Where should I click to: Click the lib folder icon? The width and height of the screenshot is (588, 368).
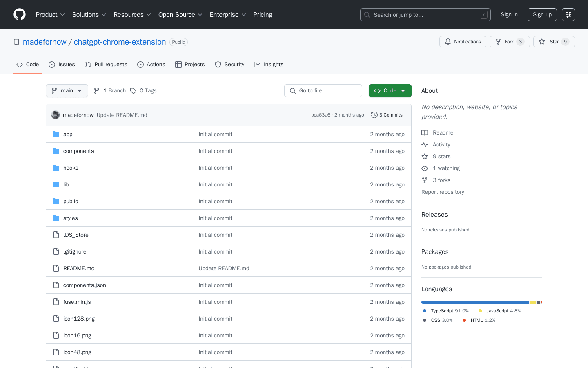pyautogui.click(x=56, y=184)
